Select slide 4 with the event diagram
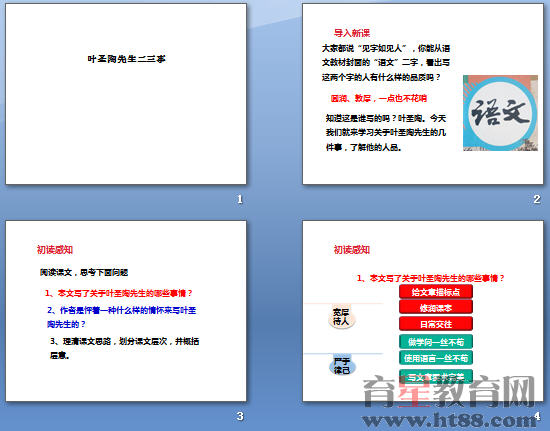 tap(423, 311)
